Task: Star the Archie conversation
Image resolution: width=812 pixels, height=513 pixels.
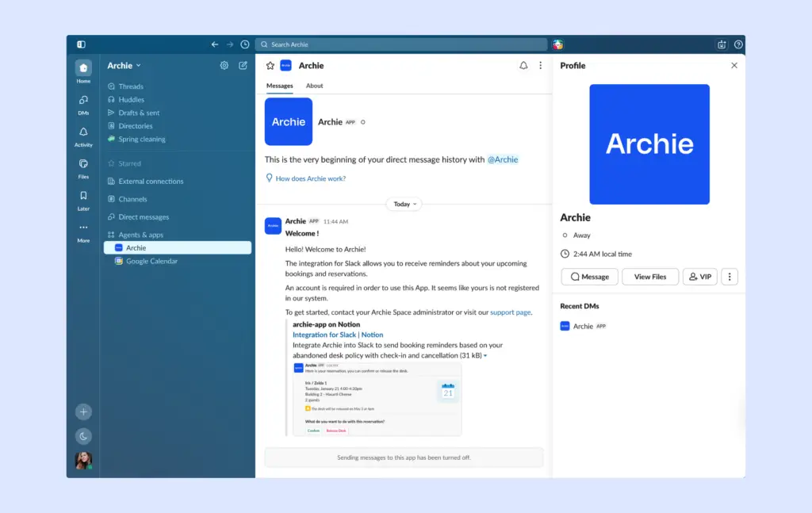Action: click(270, 66)
